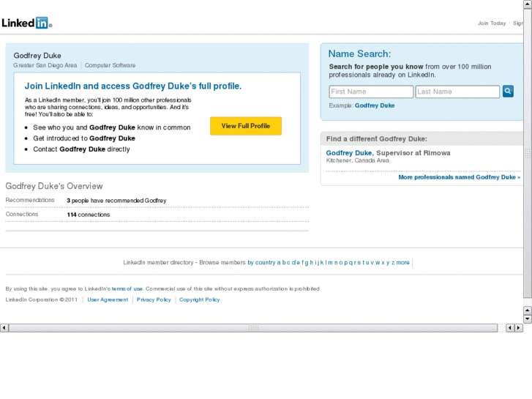Click in the Last Name field
Viewport: 532px width, 399px height.
point(457,92)
